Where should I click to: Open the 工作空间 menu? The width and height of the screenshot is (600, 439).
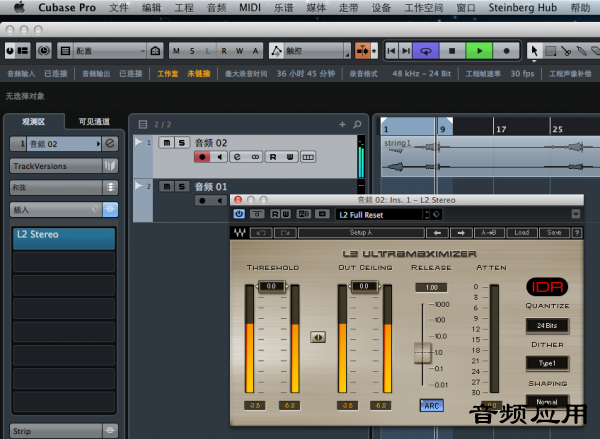tap(424, 7)
